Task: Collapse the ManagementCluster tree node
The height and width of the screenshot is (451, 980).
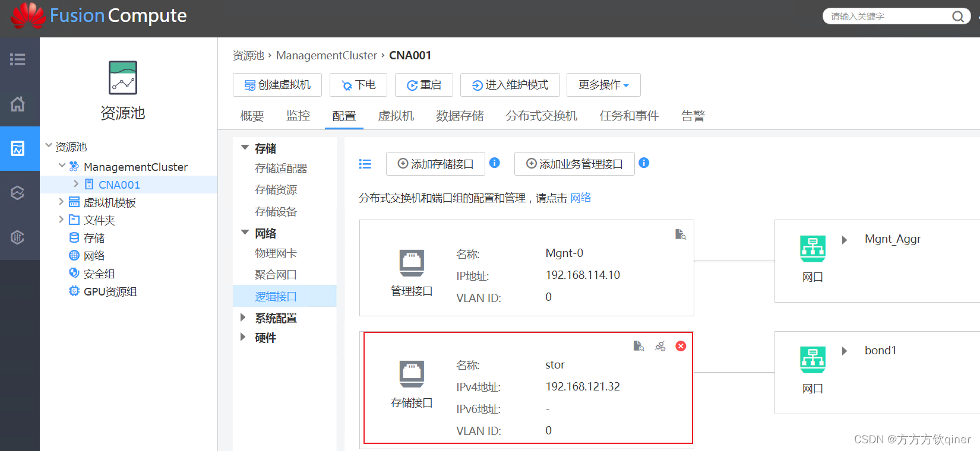Action: point(62,166)
